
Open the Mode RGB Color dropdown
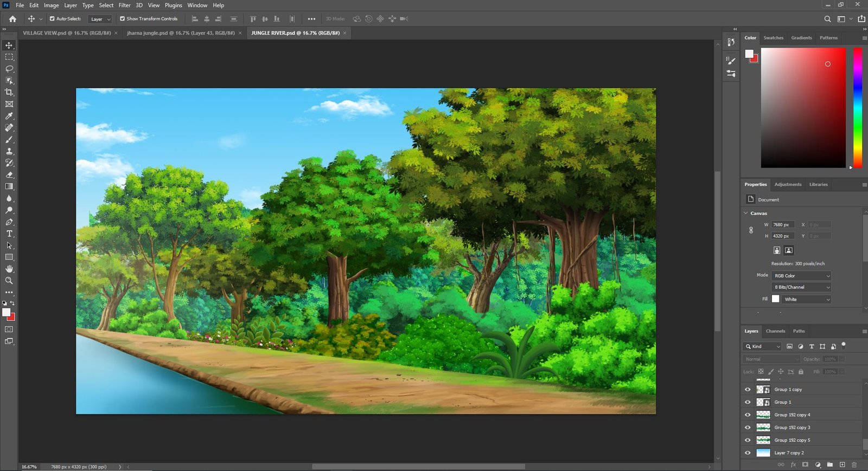coord(801,276)
